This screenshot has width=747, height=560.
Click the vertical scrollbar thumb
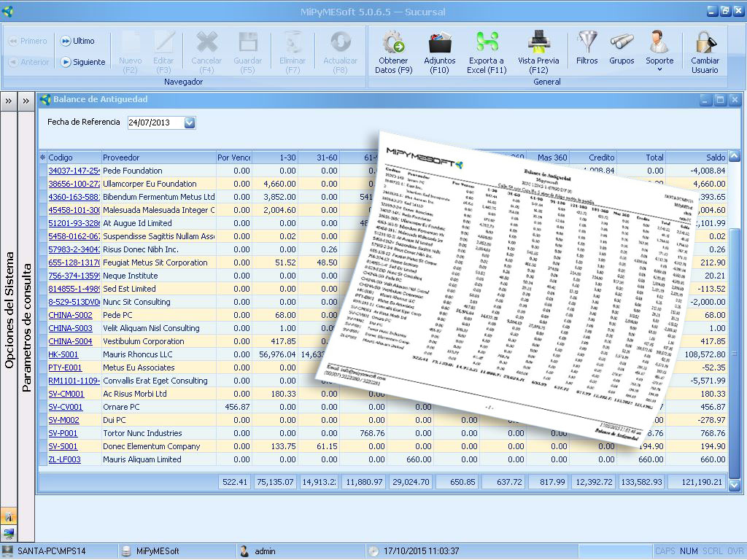[x=734, y=354]
